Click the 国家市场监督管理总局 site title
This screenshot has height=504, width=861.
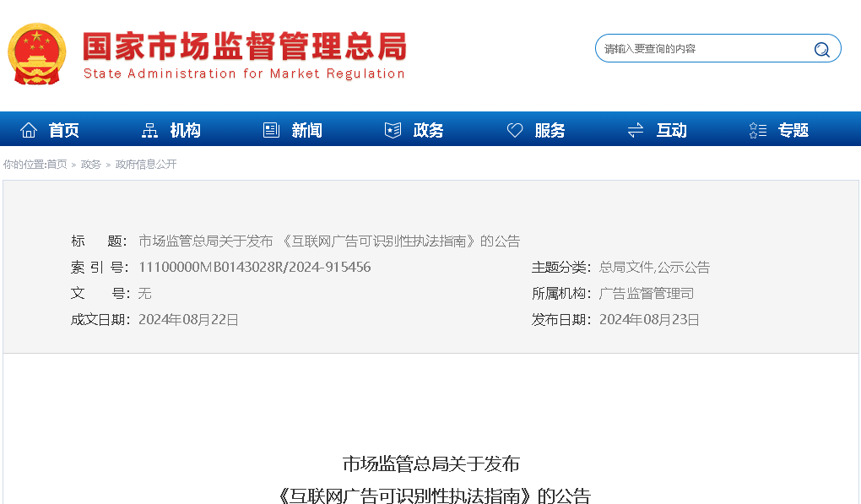pos(245,46)
